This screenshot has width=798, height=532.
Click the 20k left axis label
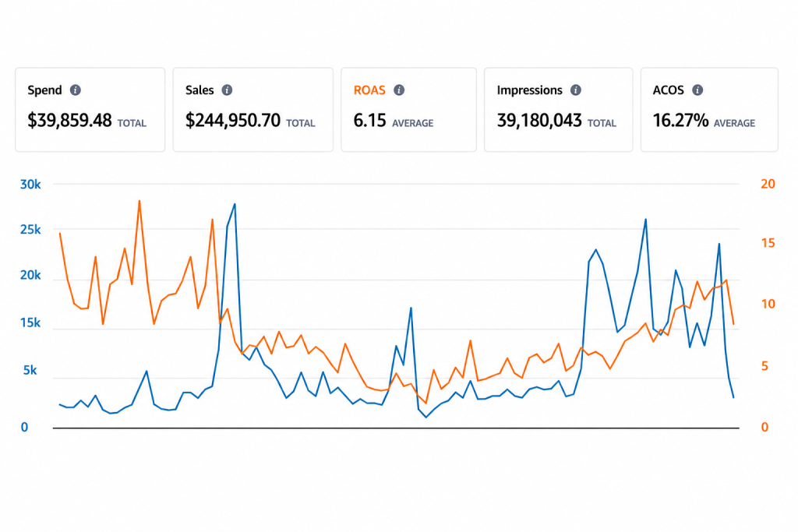(30, 275)
